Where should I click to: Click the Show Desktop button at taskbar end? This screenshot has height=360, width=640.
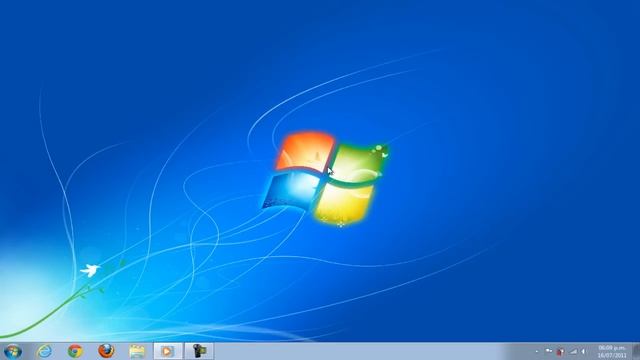tap(636, 351)
